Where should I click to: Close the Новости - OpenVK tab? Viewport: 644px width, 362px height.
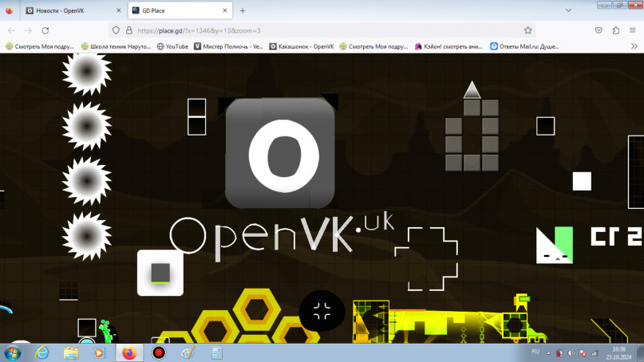pos(118,10)
